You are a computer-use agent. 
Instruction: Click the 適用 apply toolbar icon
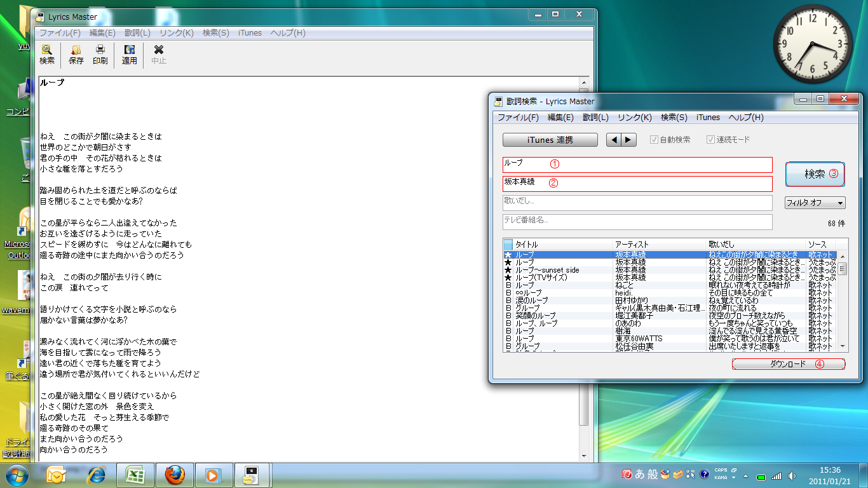(x=130, y=55)
